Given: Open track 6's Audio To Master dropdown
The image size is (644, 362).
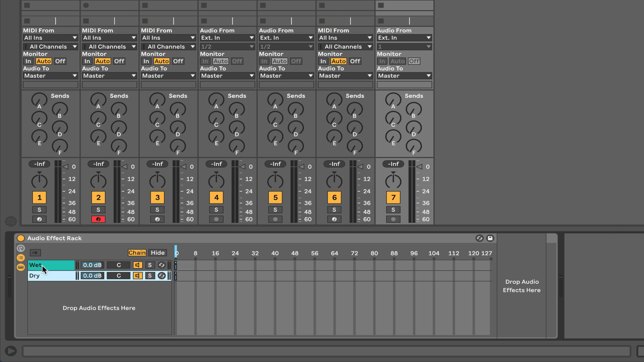Looking at the screenshot, I should (345, 76).
